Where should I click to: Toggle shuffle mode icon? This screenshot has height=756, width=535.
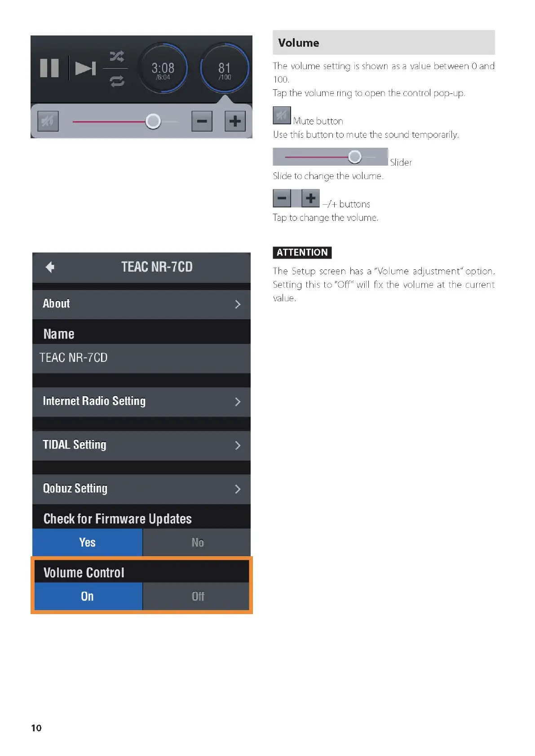117,56
